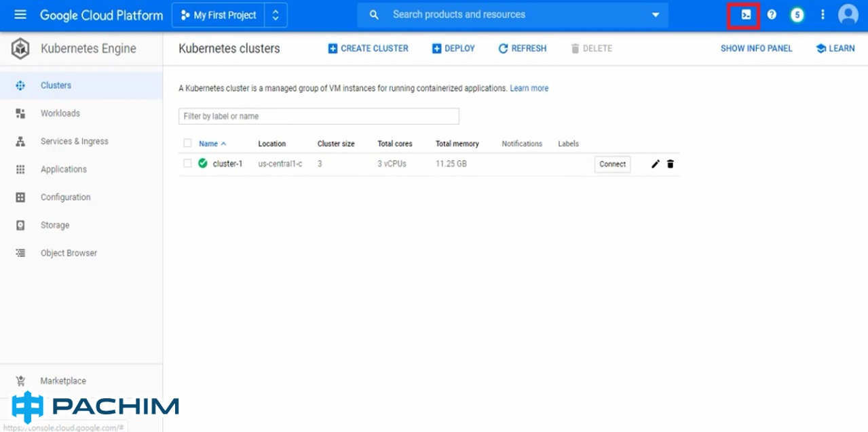Refresh the cluster list
Viewport: 868px width, 432px height.
click(523, 49)
